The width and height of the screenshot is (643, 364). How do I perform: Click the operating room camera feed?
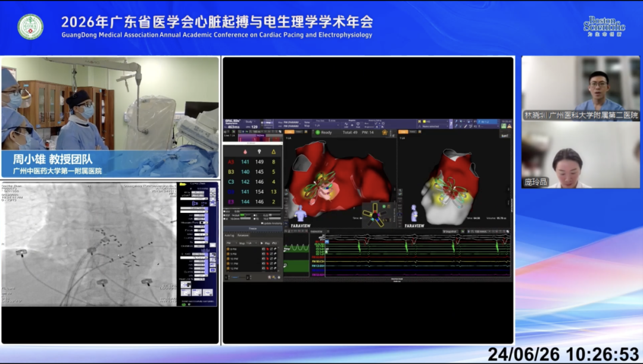(110, 117)
